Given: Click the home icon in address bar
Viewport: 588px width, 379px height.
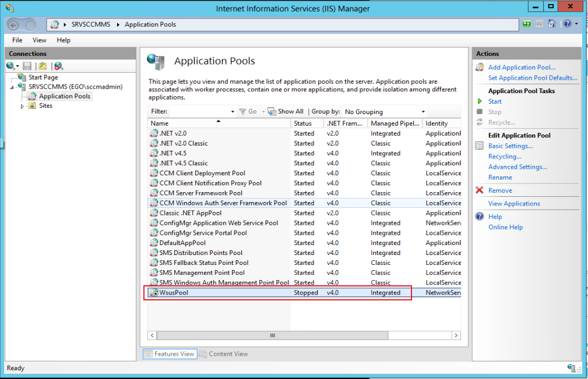Looking at the screenshot, I should pos(552,24).
